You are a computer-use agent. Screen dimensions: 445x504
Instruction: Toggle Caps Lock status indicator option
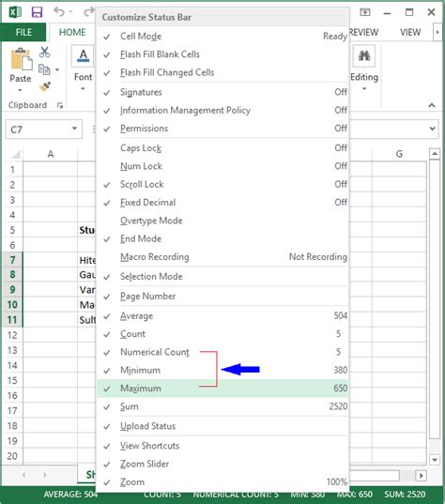tap(222, 148)
